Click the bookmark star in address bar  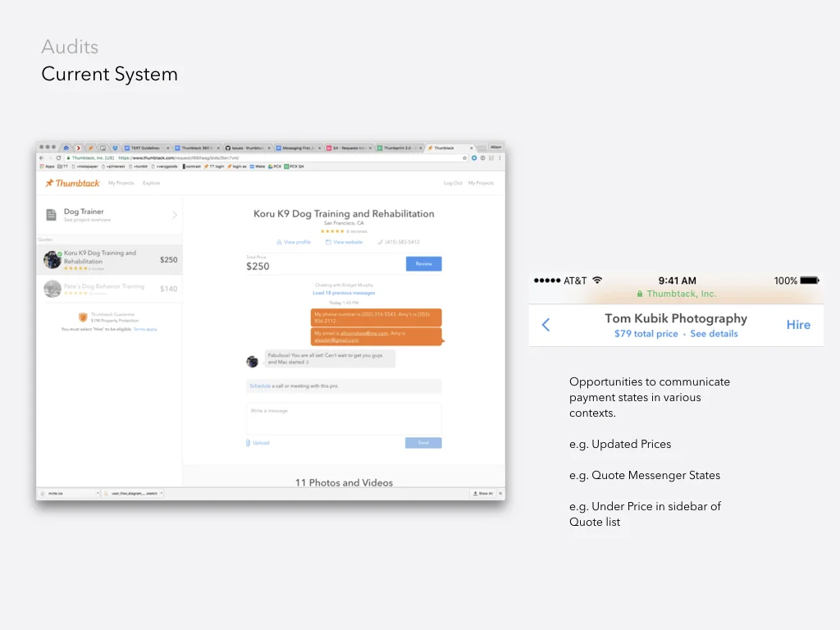click(x=464, y=158)
